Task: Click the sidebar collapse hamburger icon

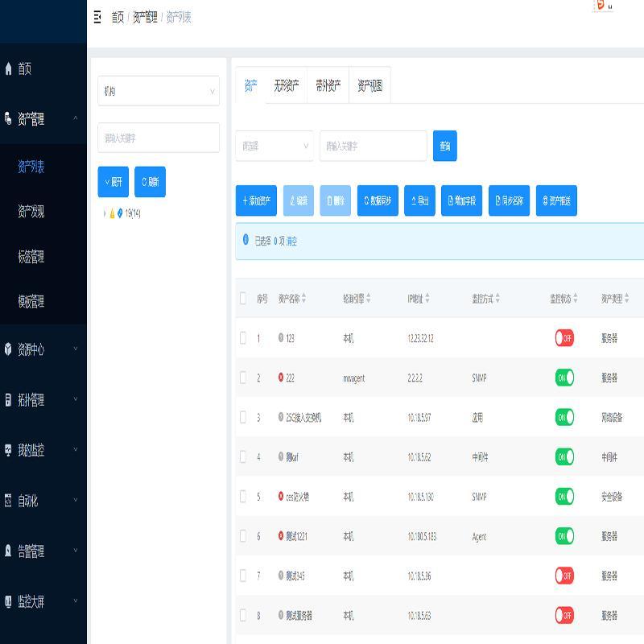Action: pyautogui.click(x=97, y=17)
